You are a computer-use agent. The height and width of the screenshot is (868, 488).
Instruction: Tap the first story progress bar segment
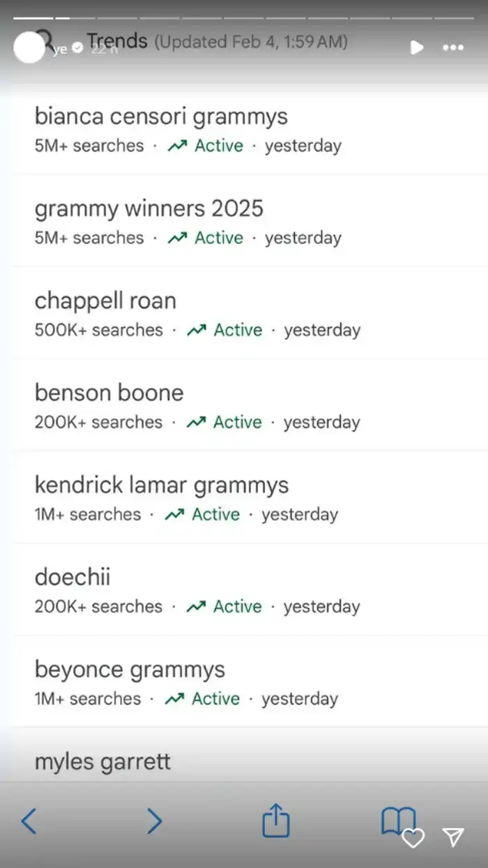click(x=33, y=17)
